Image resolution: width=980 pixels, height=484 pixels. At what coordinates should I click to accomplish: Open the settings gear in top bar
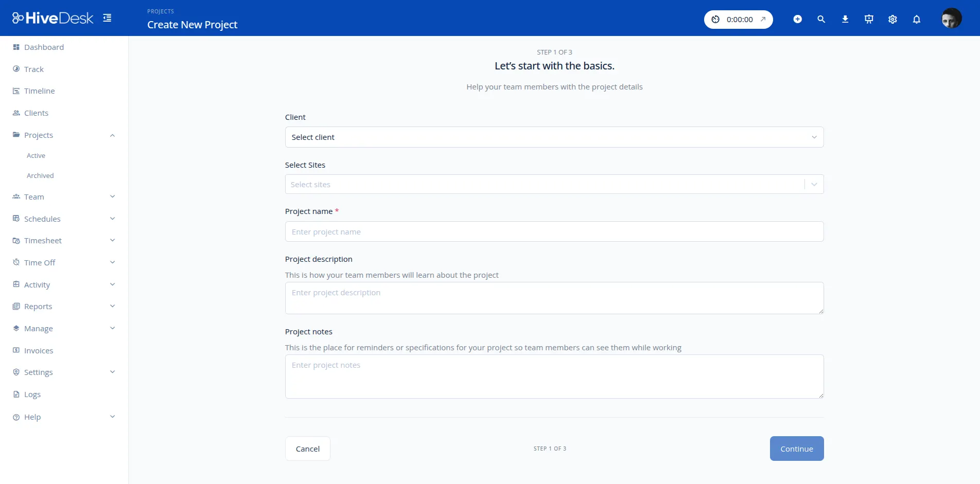pos(892,19)
